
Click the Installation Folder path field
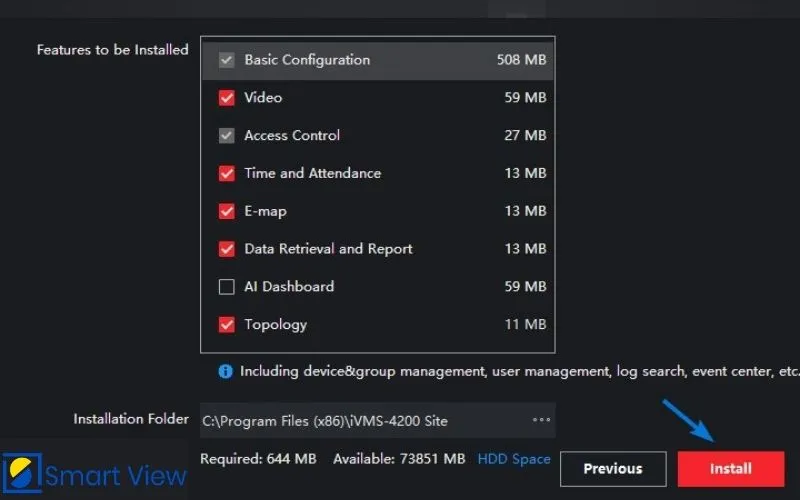(360, 421)
